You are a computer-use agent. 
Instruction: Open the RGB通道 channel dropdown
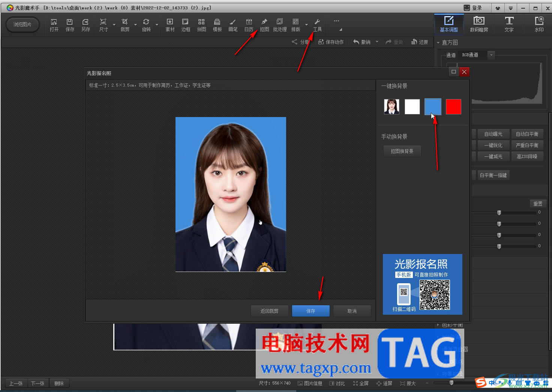[x=491, y=55]
